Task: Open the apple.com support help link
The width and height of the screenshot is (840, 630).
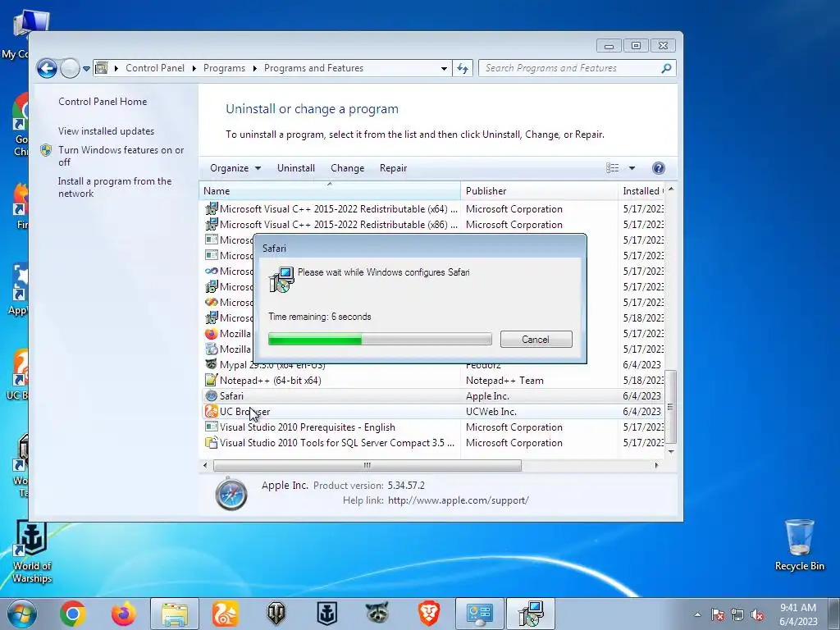Action: (458, 500)
